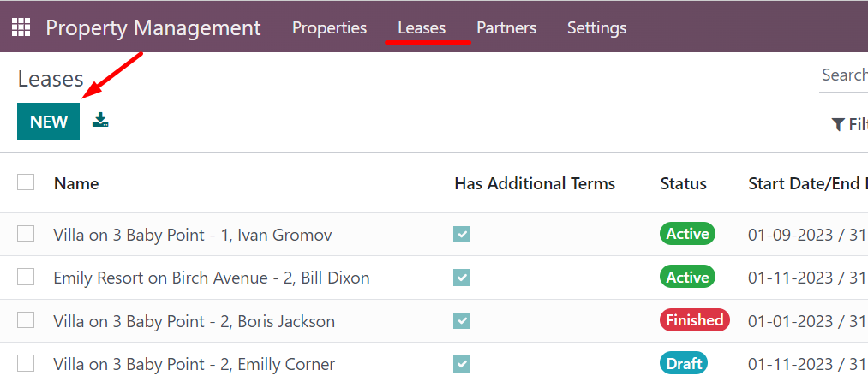Sort the list by Name column header

point(76,183)
